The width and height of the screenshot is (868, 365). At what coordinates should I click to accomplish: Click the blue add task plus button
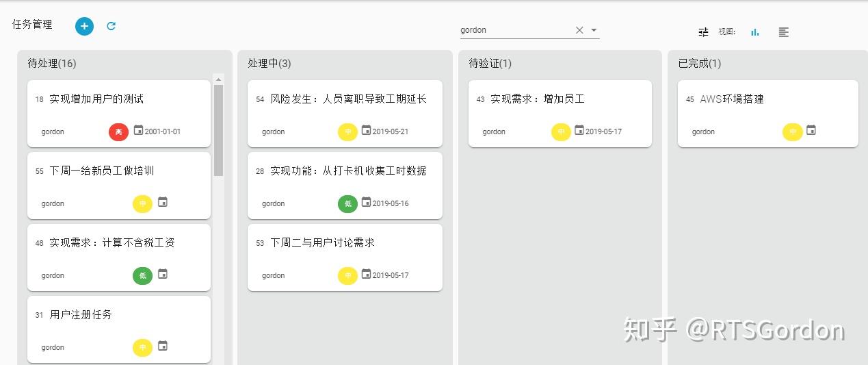pos(84,26)
